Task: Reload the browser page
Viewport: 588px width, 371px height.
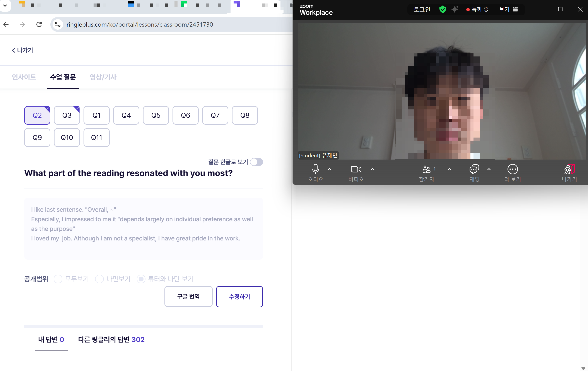Action: tap(39, 24)
